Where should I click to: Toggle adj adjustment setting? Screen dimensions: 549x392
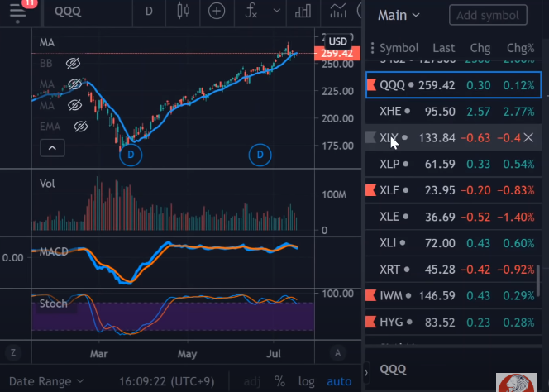pyautogui.click(x=252, y=381)
